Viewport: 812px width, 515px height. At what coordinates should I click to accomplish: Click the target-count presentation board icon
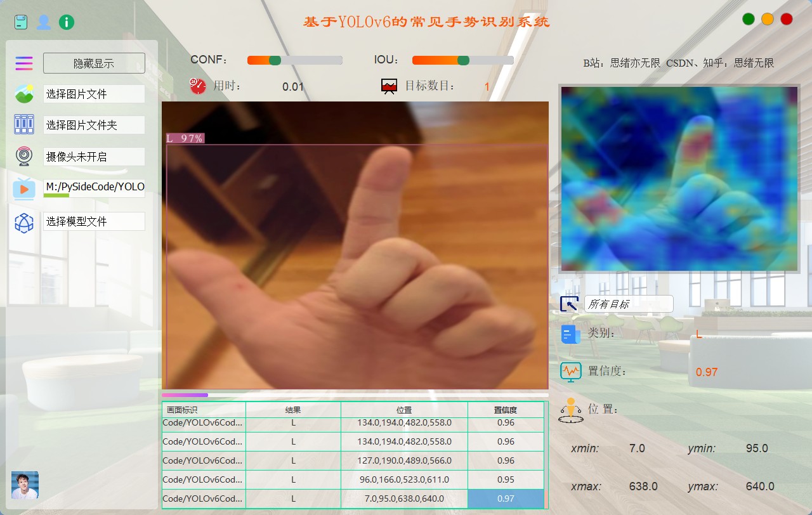click(x=389, y=86)
